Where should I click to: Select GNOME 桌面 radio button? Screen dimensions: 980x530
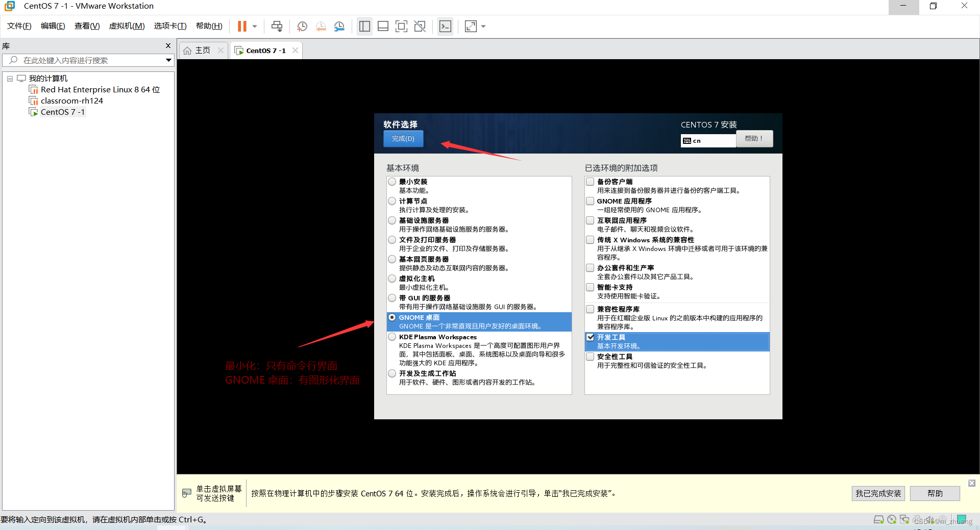coord(392,317)
